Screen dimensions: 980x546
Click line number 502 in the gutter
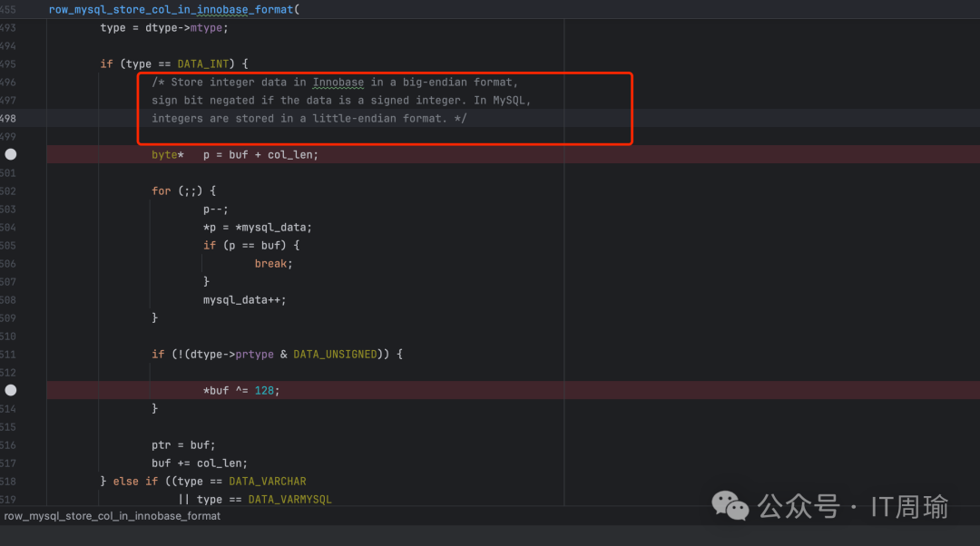[8, 190]
